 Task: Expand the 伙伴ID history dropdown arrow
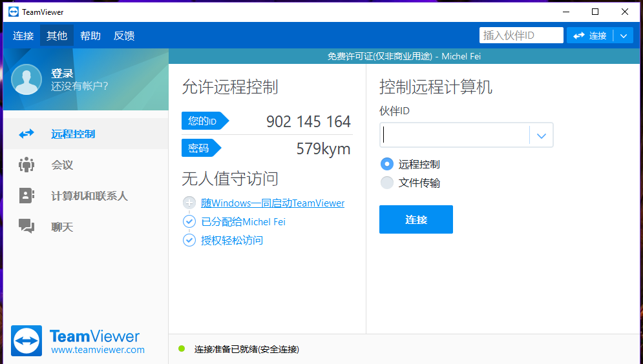pos(542,135)
